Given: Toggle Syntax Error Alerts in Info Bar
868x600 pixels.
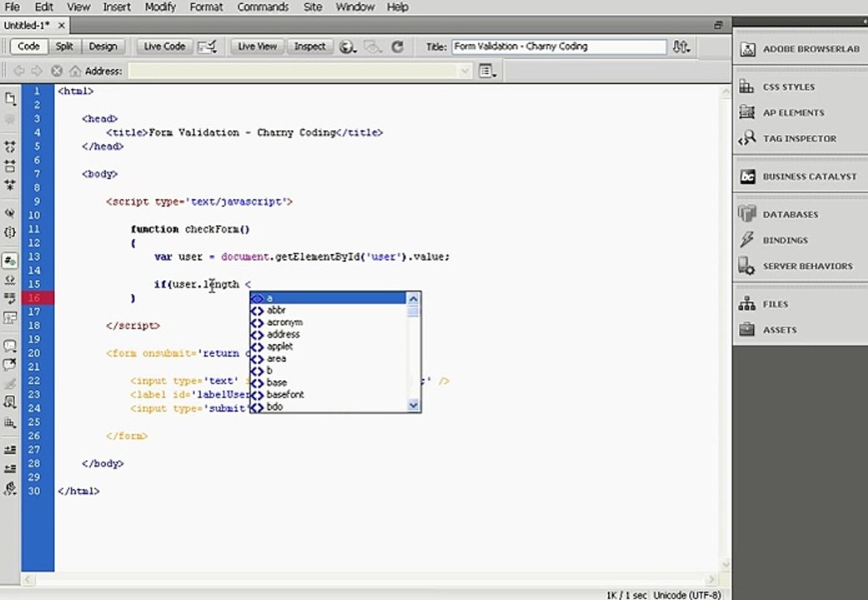Looking at the screenshot, I should [x=10, y=318].
